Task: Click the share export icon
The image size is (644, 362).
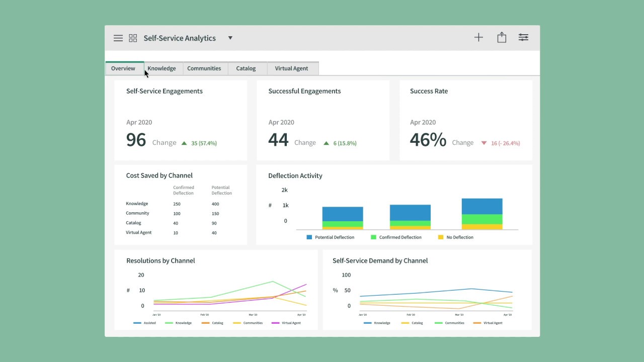Action: coord(502,37)
